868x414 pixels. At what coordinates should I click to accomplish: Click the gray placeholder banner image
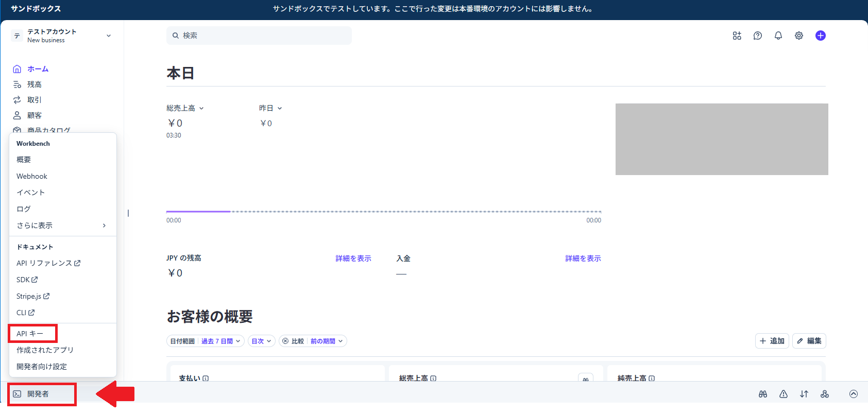point(722,139)
